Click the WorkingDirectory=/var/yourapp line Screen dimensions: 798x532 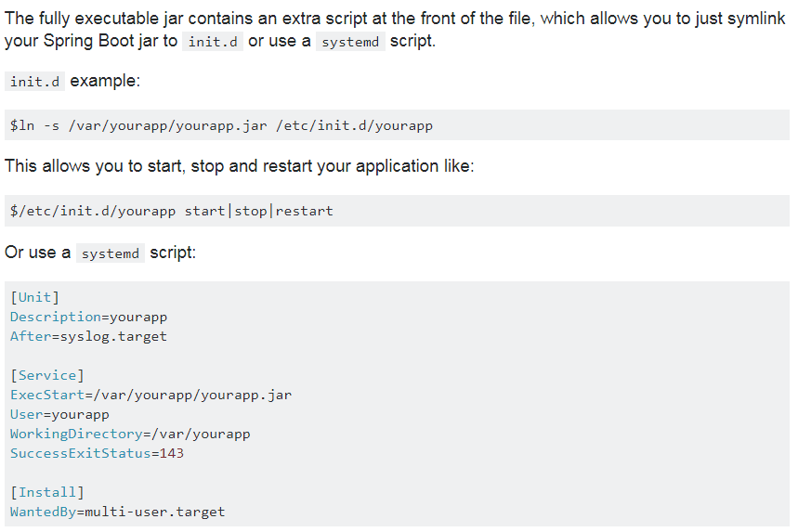[x=130, y=434]
